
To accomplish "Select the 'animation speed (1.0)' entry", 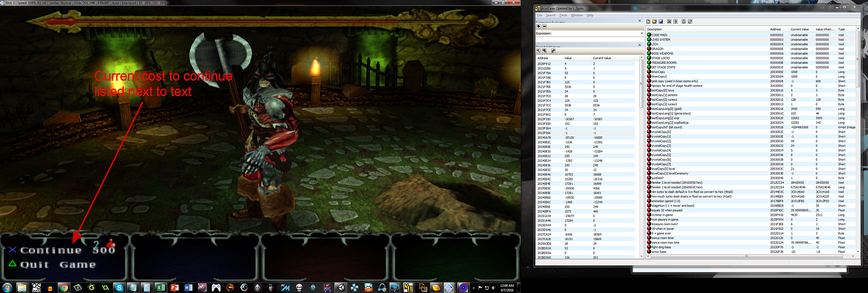I will 751,201.
